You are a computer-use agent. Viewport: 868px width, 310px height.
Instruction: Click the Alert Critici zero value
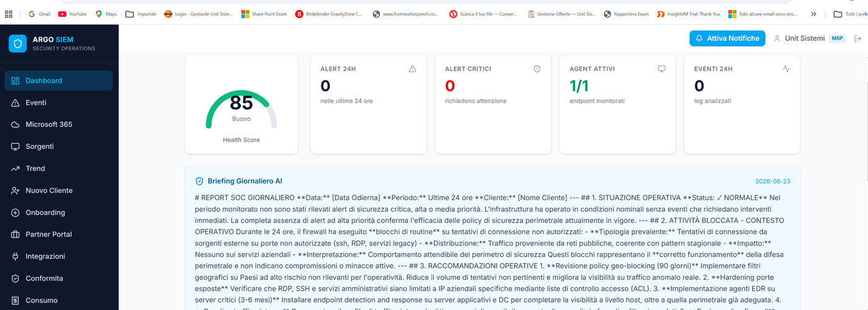[450, 86]
